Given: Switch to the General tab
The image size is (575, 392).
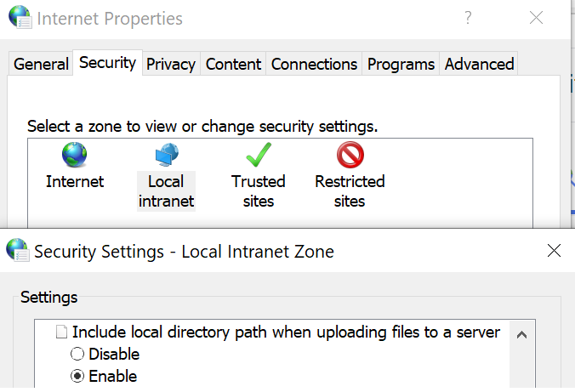Looking at the screenshot, I should click(x=41, y=64).
